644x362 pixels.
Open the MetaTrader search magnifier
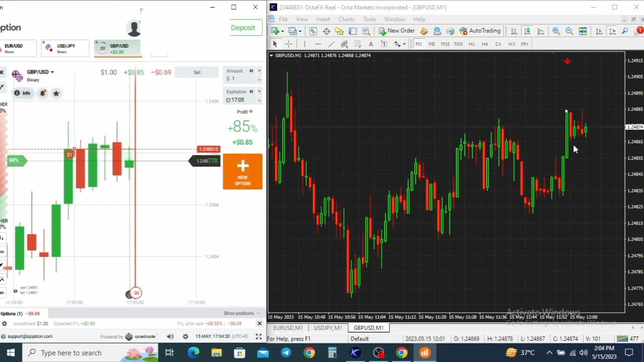click(625, 31)
